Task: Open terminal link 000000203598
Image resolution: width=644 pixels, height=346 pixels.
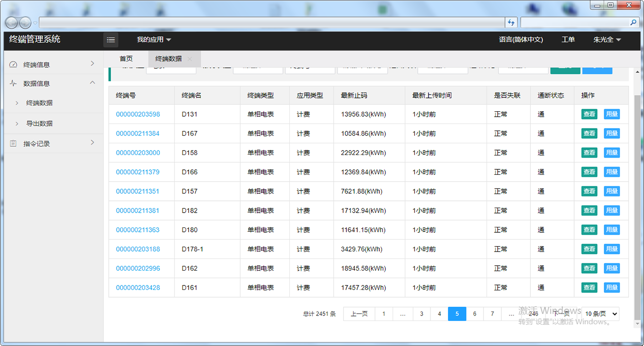Action: pyautogui.click(x=138, y=114)
